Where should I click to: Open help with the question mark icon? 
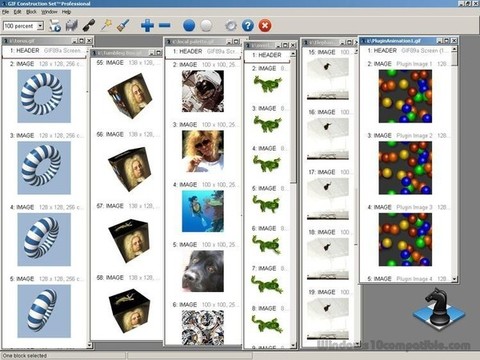tap(248, 26)
